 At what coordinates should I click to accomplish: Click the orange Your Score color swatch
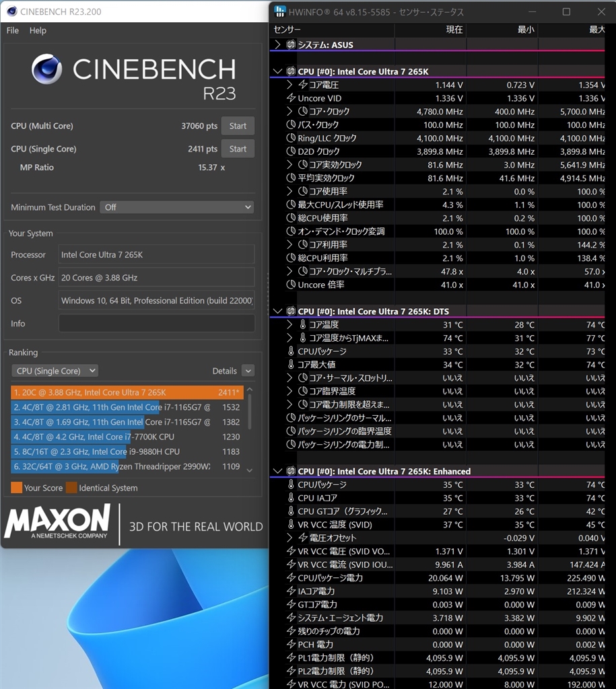coord(17,488)
